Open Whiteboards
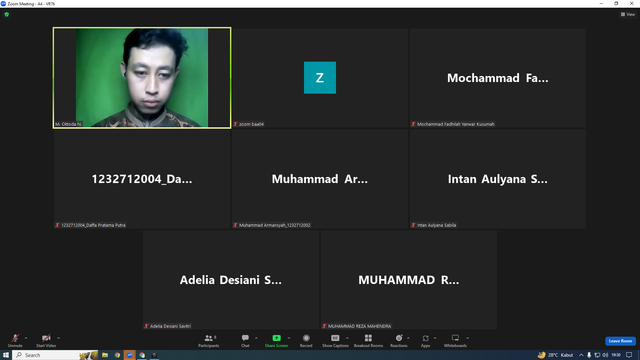This screenshot has width=640, height=360. pyautogui.click(x=455, y=340)
